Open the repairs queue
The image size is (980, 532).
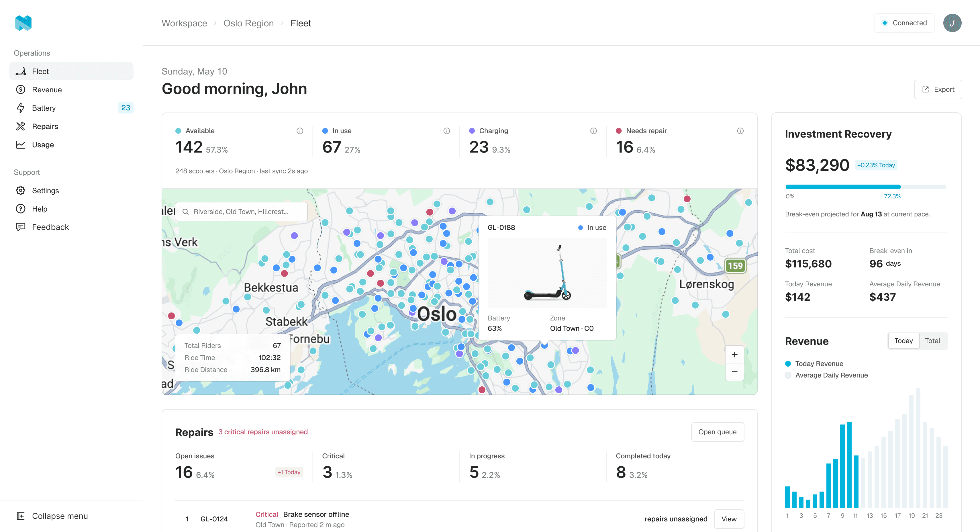(717, 432)
